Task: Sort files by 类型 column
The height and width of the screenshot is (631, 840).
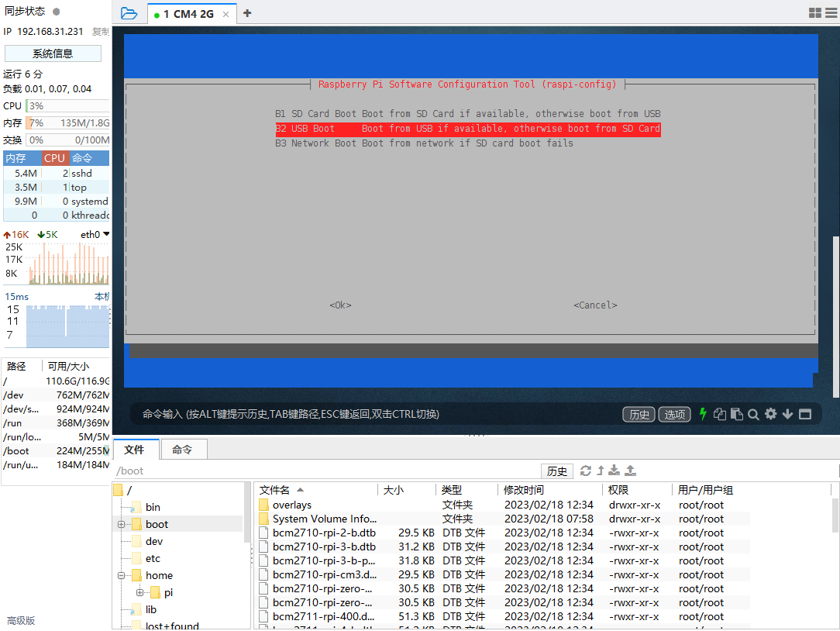Action: [466, 490]
